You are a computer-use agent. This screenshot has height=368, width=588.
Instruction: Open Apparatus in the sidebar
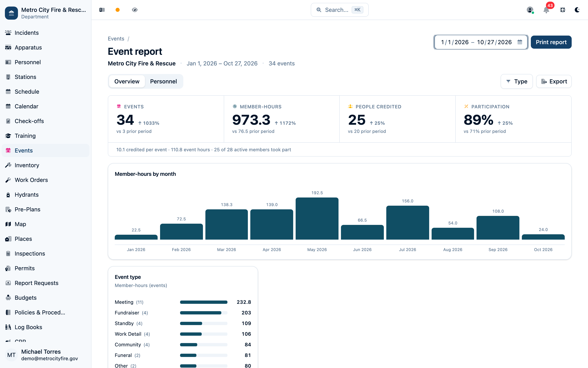[x=46, y=47]
